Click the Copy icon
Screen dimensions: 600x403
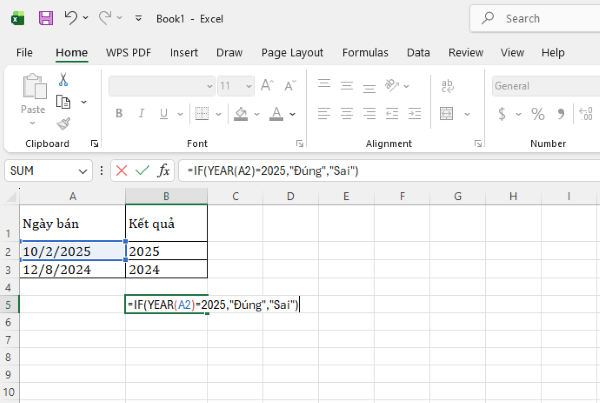point(63,102)
